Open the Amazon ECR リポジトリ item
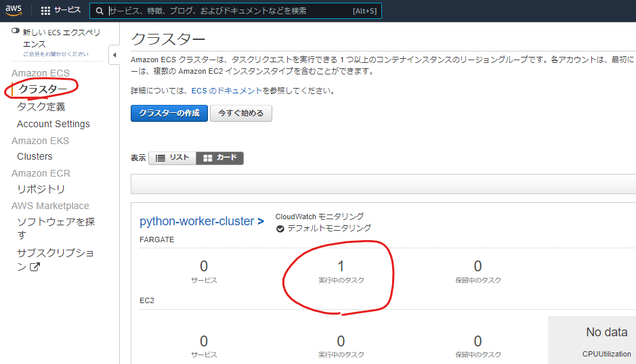 (41, 189)
